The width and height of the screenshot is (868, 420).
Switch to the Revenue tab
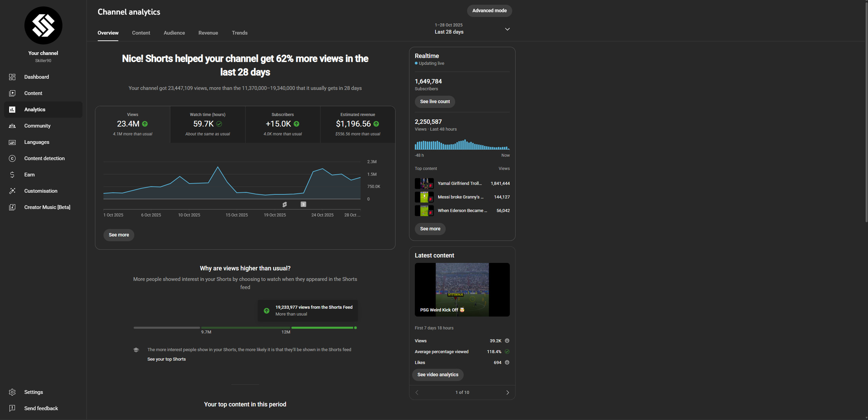(208, 33)
